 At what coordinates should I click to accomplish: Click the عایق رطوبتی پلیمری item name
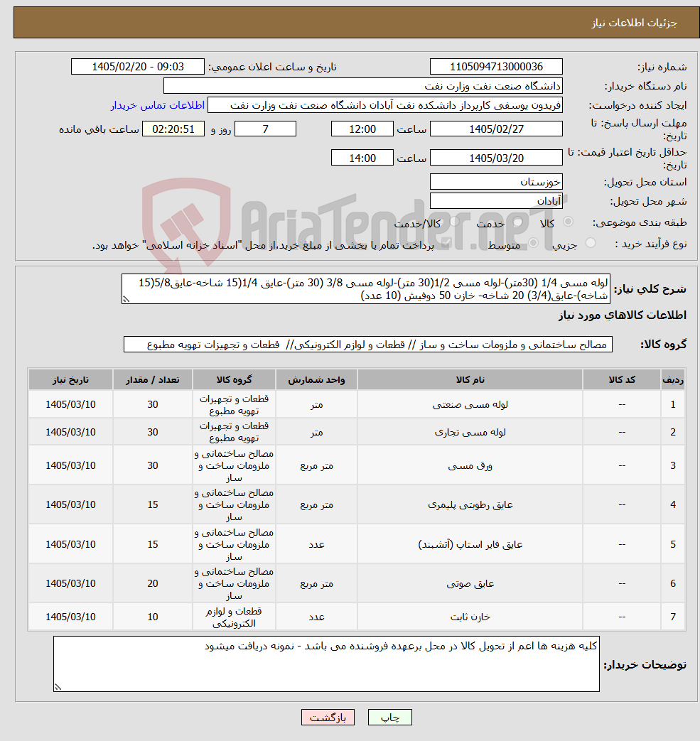pos(470,505)
